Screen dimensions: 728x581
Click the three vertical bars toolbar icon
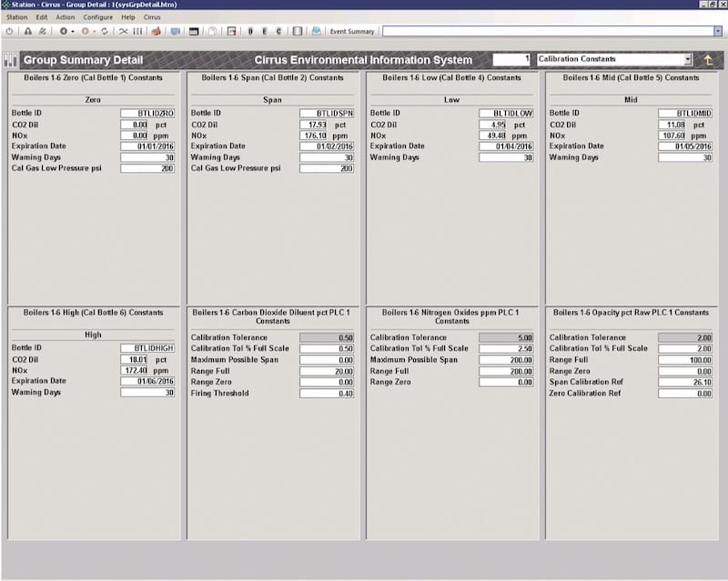[x=137, y=31]
